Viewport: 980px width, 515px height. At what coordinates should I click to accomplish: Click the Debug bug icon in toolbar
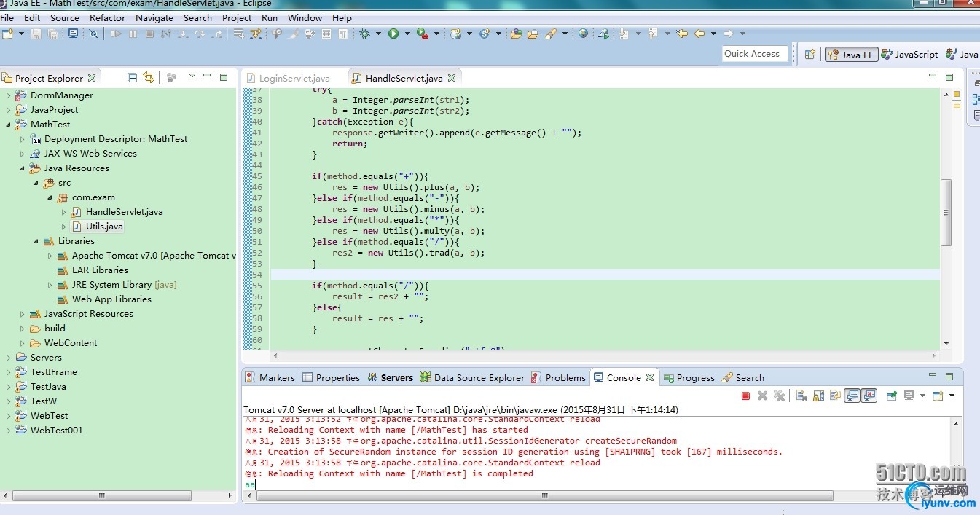point(364,34)
